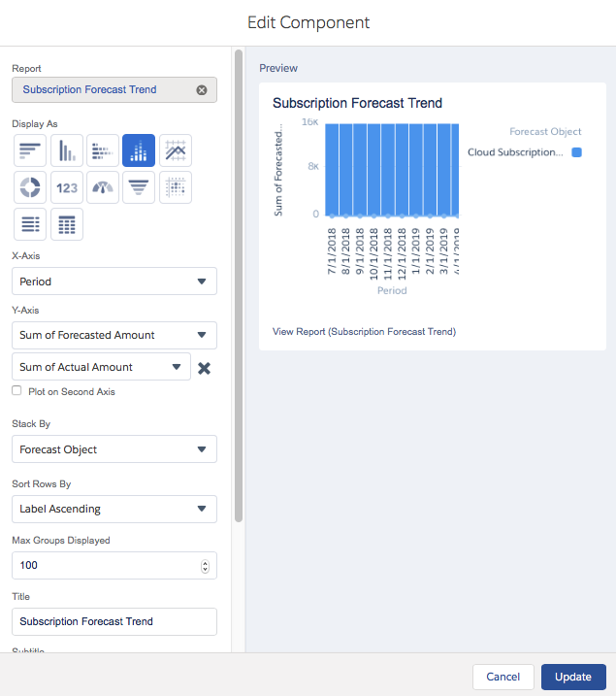616x696 pixels.
Task: Remove the Sum of Actual Amount measure
Action: coord(205,368)
